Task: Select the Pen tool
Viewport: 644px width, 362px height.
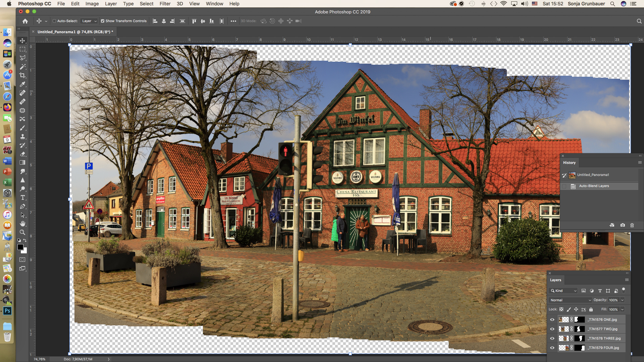Action: tap(22, 206)
